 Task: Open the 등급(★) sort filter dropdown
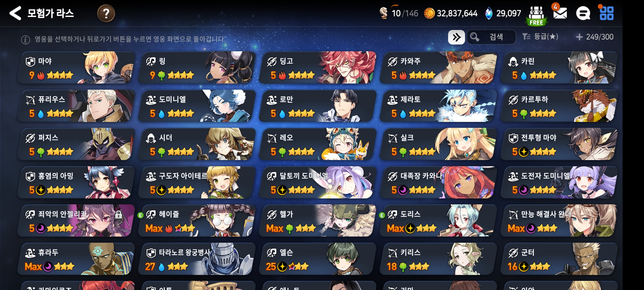(540, 37)
